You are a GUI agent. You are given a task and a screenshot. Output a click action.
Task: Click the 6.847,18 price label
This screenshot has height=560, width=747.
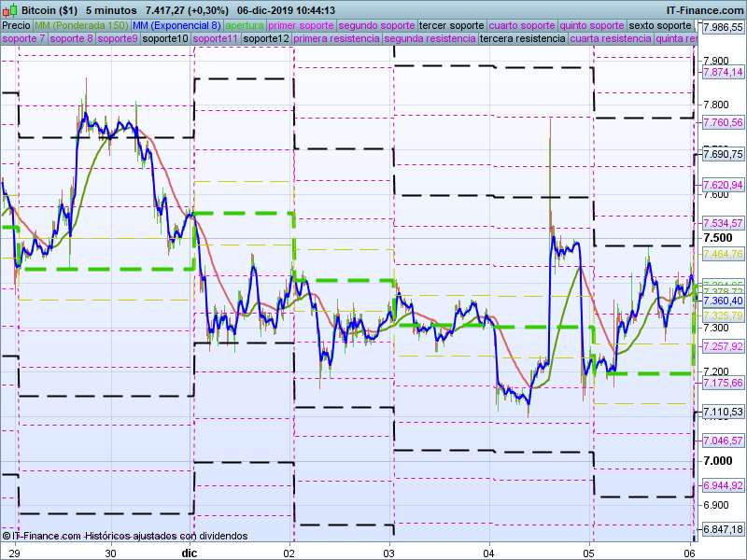click(723, 529)
